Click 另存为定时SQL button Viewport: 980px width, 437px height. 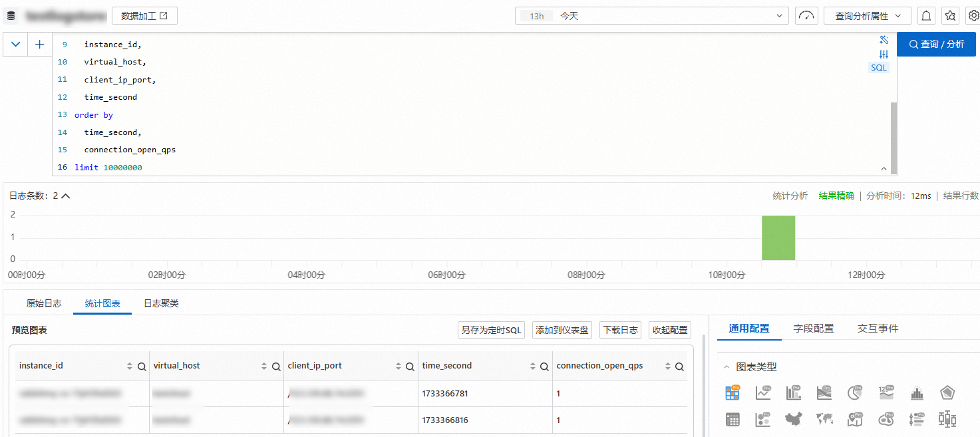pyautogui.click(x=492, y=330)
